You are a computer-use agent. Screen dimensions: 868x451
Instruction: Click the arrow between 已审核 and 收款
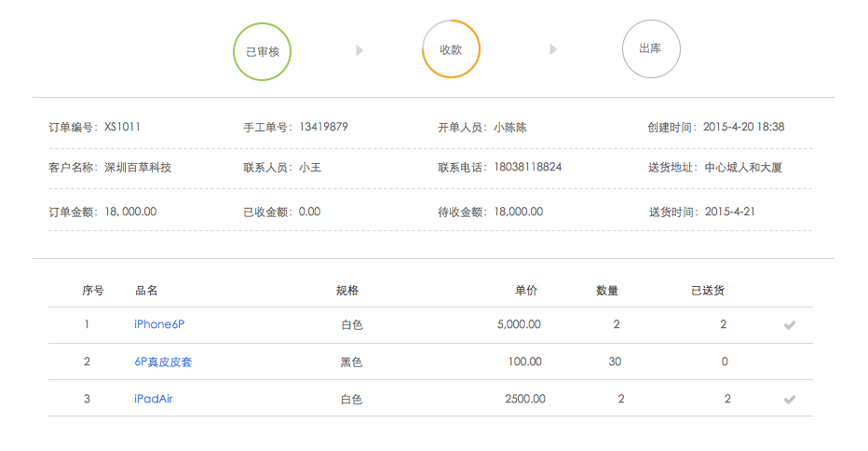[x=359, y=50]
